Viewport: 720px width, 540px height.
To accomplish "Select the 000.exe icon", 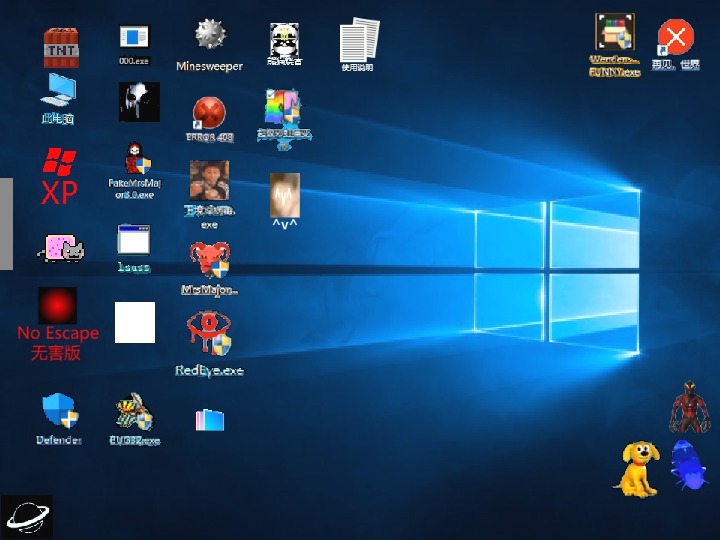I will (134, 45).
